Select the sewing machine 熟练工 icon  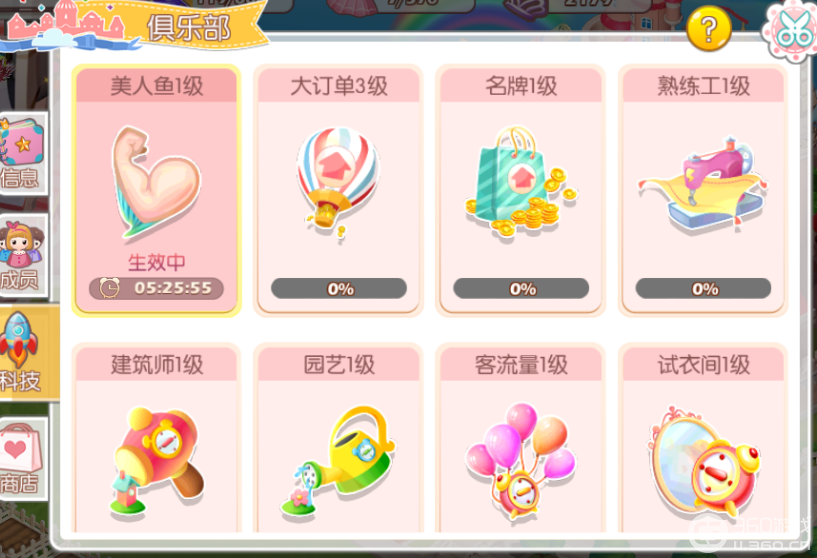(x=703, y=183)
